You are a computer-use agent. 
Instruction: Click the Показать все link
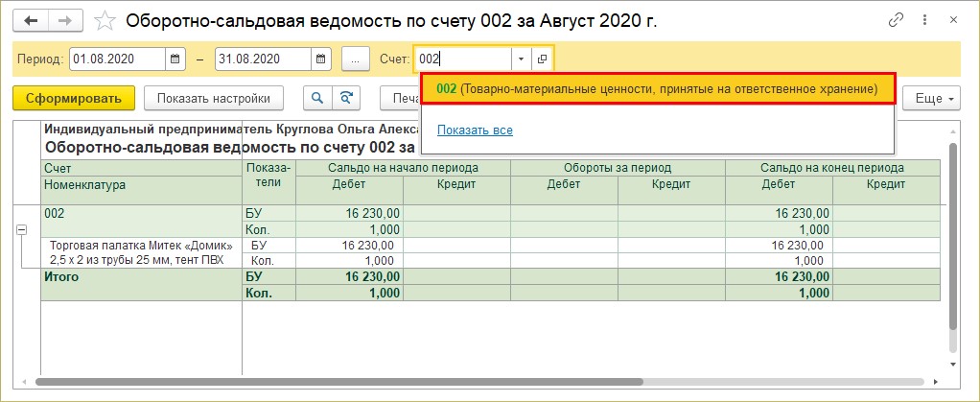pyautogui.click(x=475, y=130)
